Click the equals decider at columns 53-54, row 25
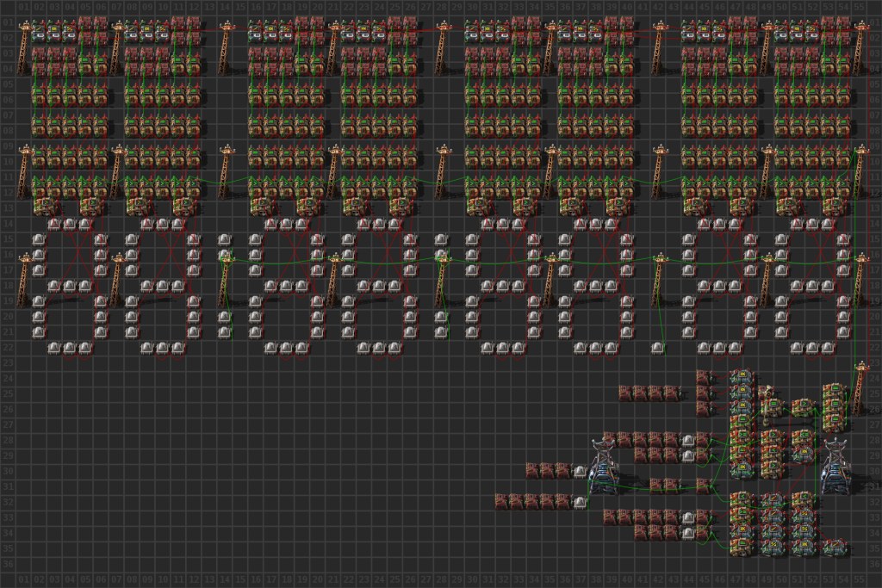The width and height of the screenshot is (882, 588). pyautogui.click(x=834, y=393)
